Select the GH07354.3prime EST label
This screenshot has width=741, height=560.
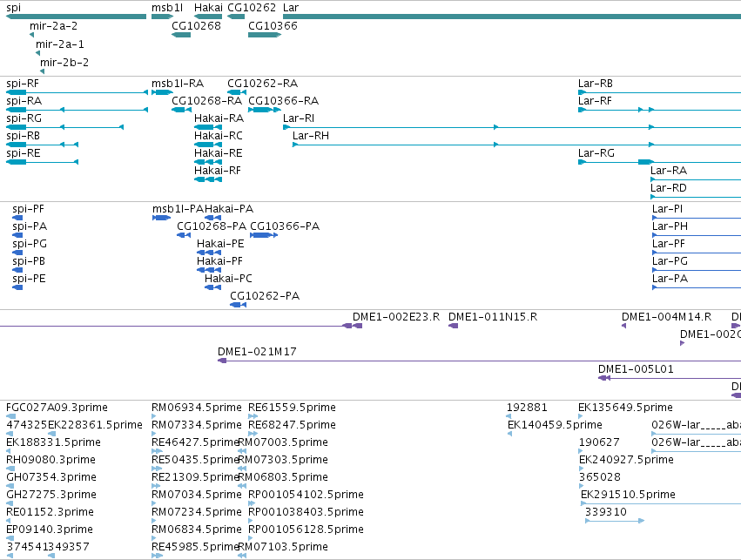click(x=51, y=477)
